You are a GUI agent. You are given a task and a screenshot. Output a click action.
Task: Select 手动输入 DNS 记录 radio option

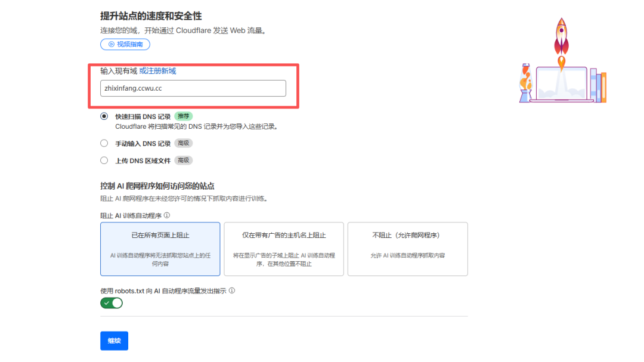pyautogui.click(x=104, y=143)
